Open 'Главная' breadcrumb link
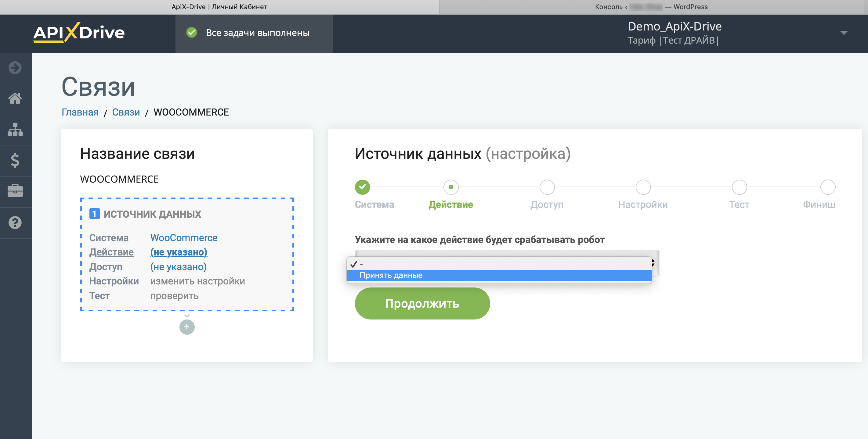The width and height of the screenshot is (868, 439). coord(80,112)
